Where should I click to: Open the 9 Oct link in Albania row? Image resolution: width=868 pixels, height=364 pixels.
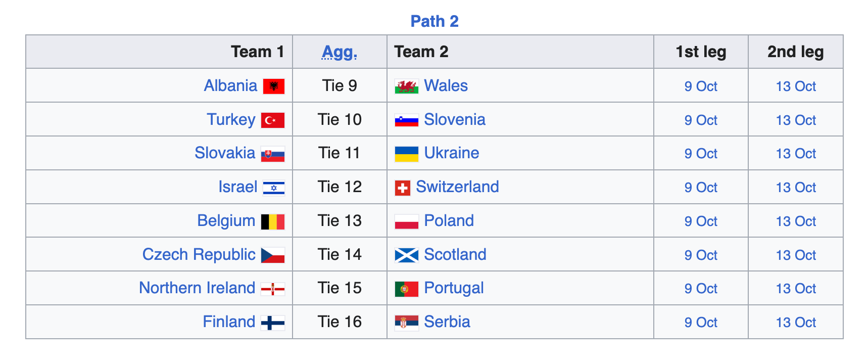pyautogui.click(x=701, y=86)
